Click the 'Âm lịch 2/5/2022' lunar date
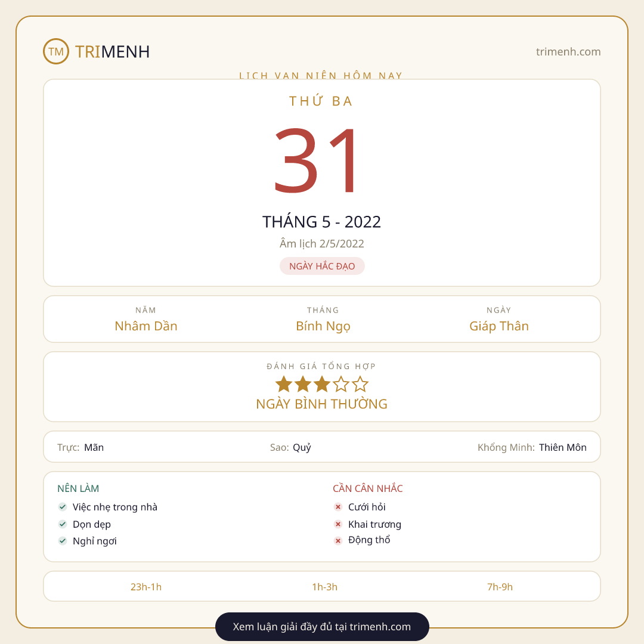 [x=321, y=243]
